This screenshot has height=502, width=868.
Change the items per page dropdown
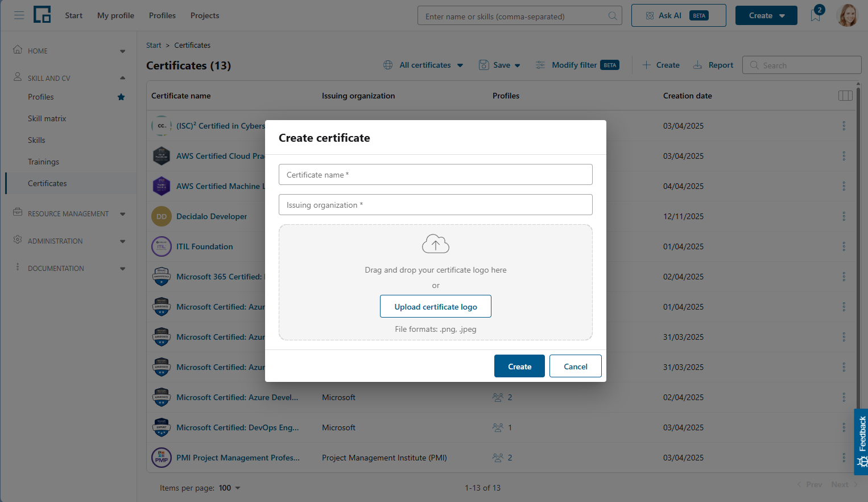(230, 488)
